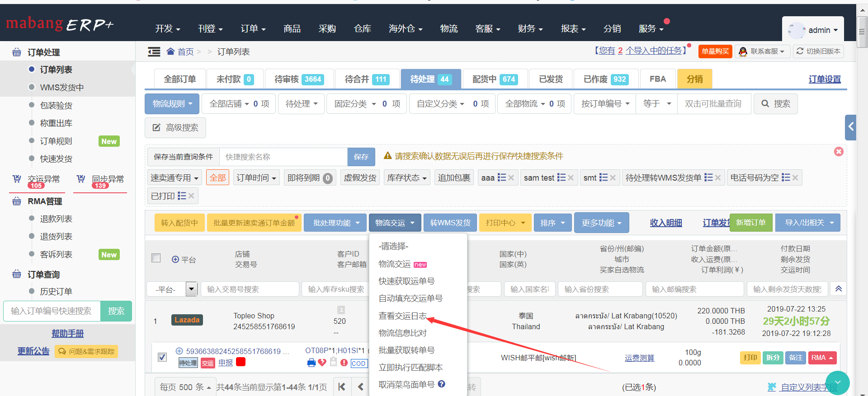The width and height of the screenshot is (868, 396).
Task: Select 快速获取运单号 from dropdown menu
Action: [x=407, y=281]
